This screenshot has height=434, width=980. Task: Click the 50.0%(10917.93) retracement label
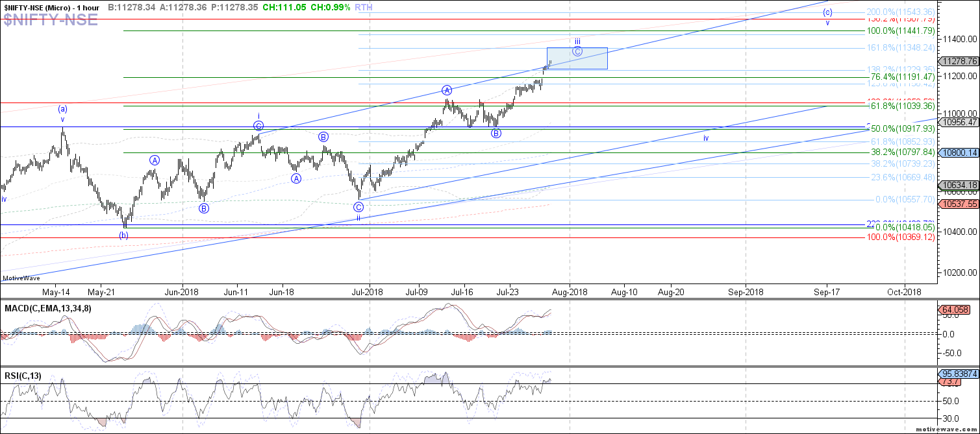pyautogui.click(x=903, y=130)
